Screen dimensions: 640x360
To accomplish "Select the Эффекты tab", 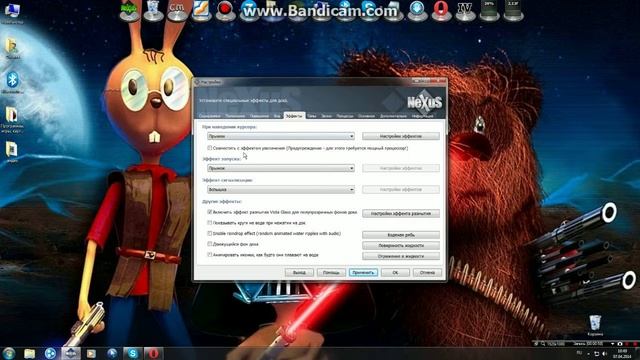I will click(x=294, y=116).
